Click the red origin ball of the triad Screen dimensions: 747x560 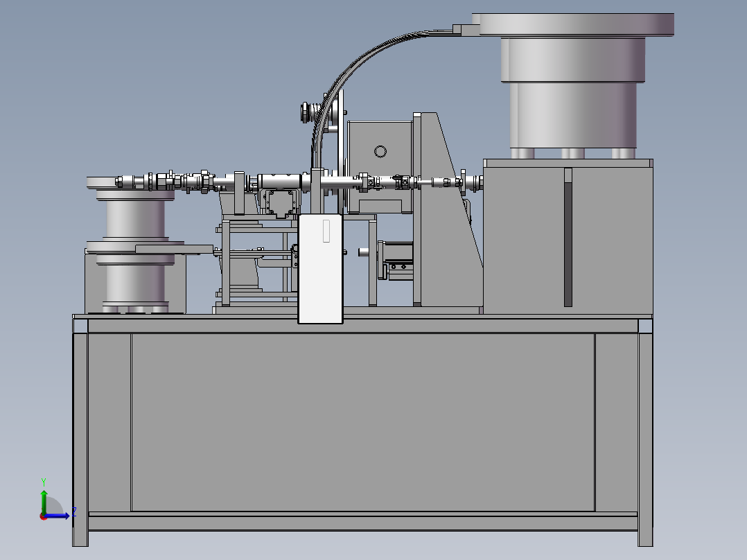44,516
